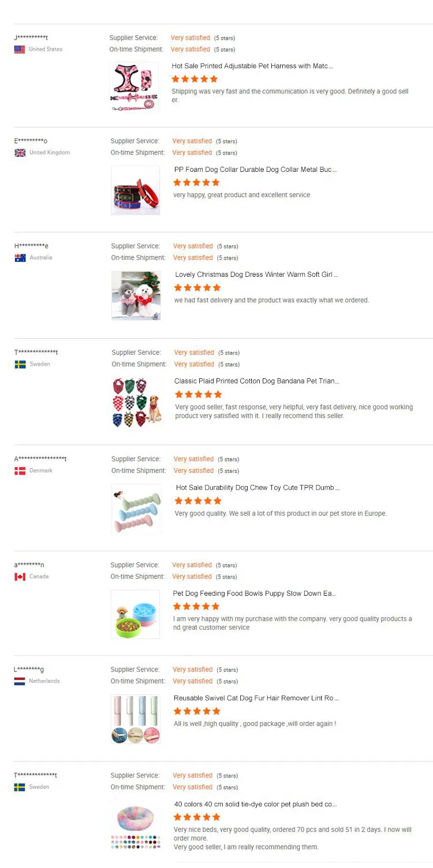The width and height of the screenshot is (433, 868).
Task: Open the dog collar product thumbnail
Action: click(135, 190)
